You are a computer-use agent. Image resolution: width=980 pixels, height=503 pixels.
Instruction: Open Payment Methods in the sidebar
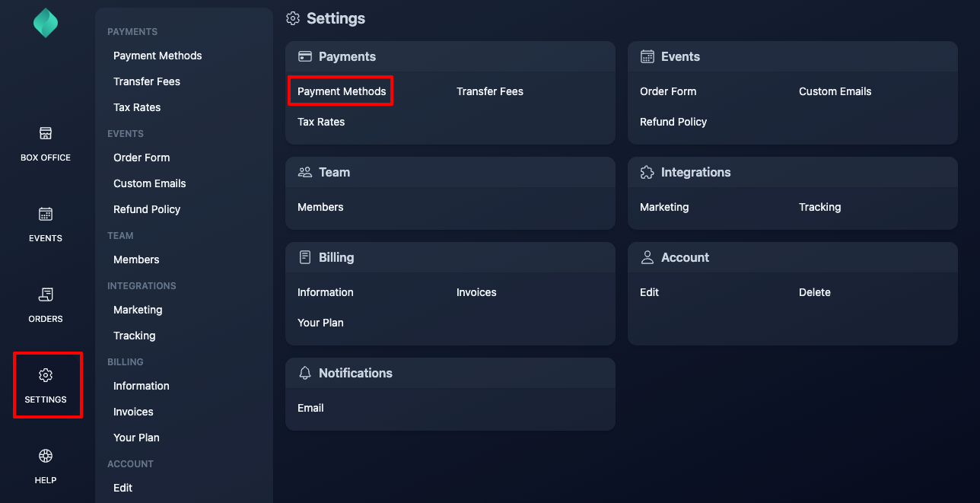point(157,56)
